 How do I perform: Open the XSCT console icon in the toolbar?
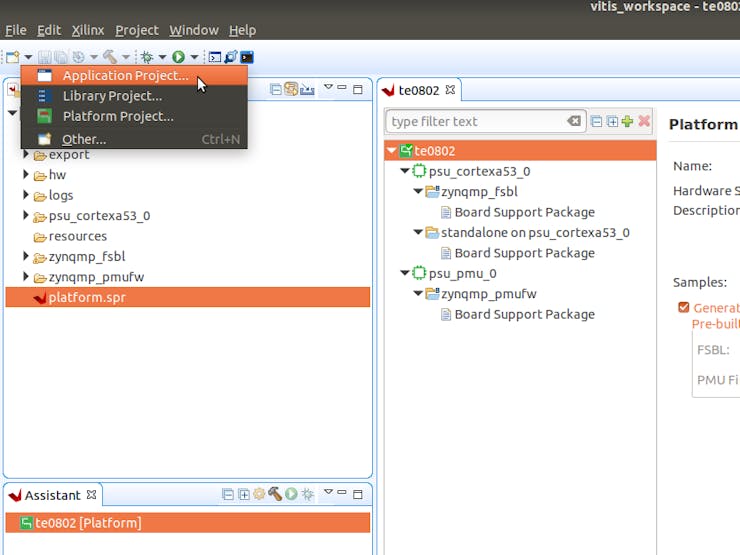pos(215,57)
